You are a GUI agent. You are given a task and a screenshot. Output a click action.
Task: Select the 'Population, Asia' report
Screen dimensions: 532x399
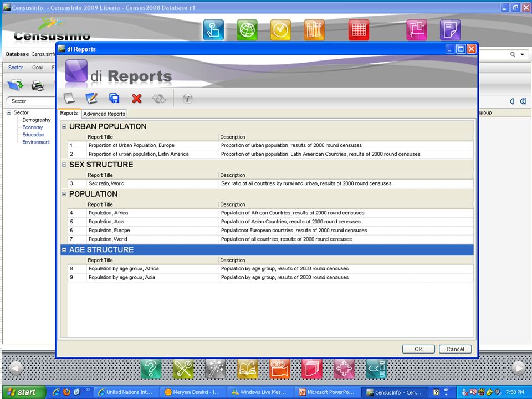(x=270, y=222)
